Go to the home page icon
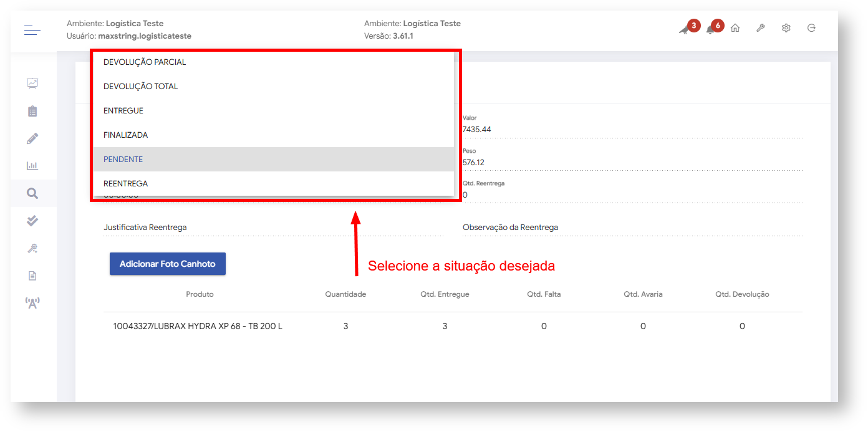Image resolution: width=868 pixels, height=432 pixels. (735, 28)
